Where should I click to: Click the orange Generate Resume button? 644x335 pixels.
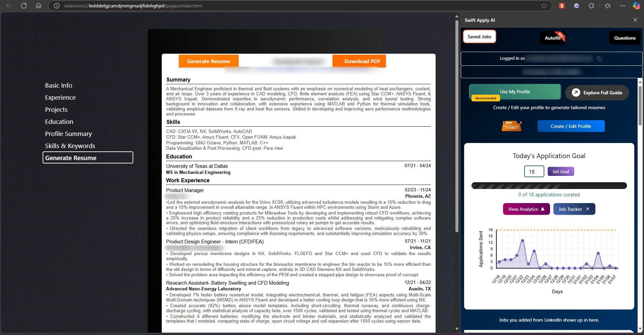click(209, 61)
